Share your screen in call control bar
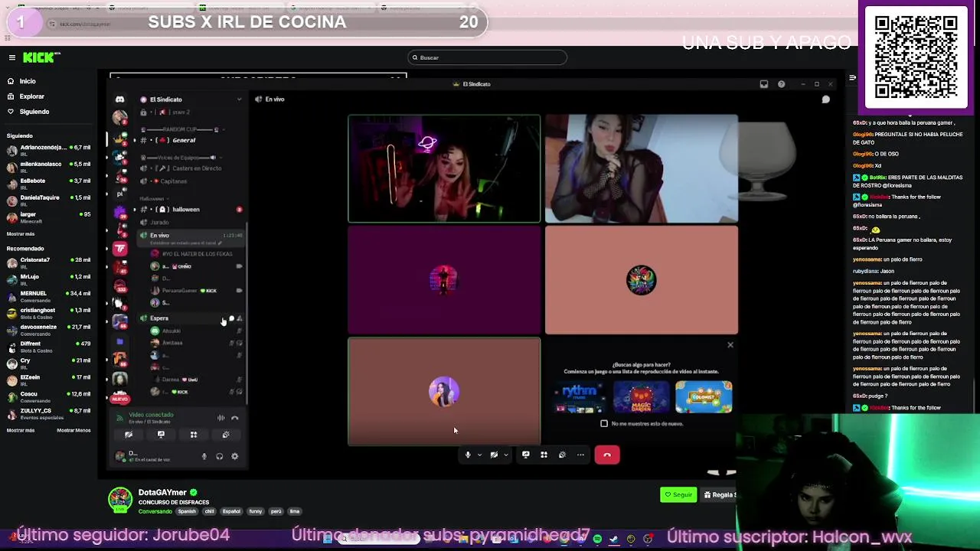Viewport: 980px width, 551px height. pyautogui.click(x=525, y=455)
